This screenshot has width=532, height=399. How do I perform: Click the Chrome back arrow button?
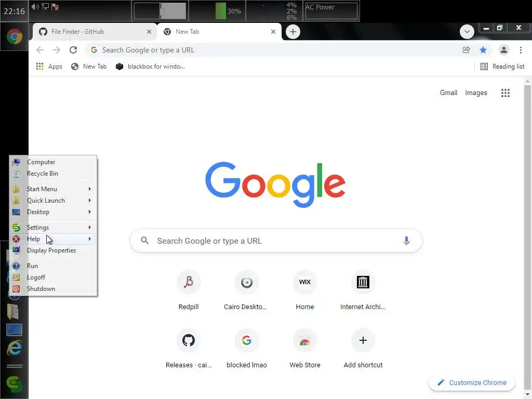pos(40,50)
